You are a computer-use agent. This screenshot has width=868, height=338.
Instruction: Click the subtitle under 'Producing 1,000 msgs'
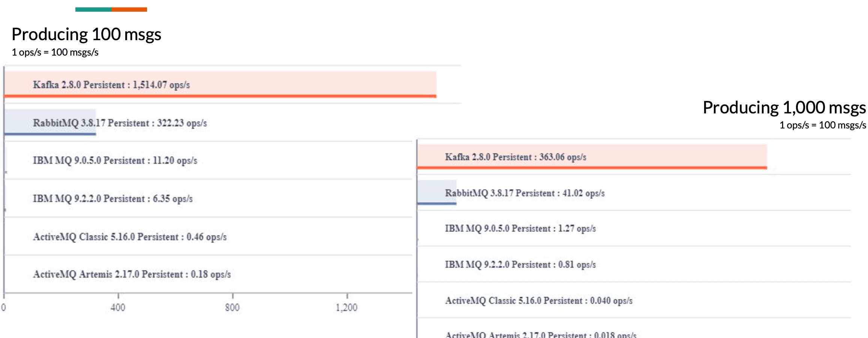(823, 125)
